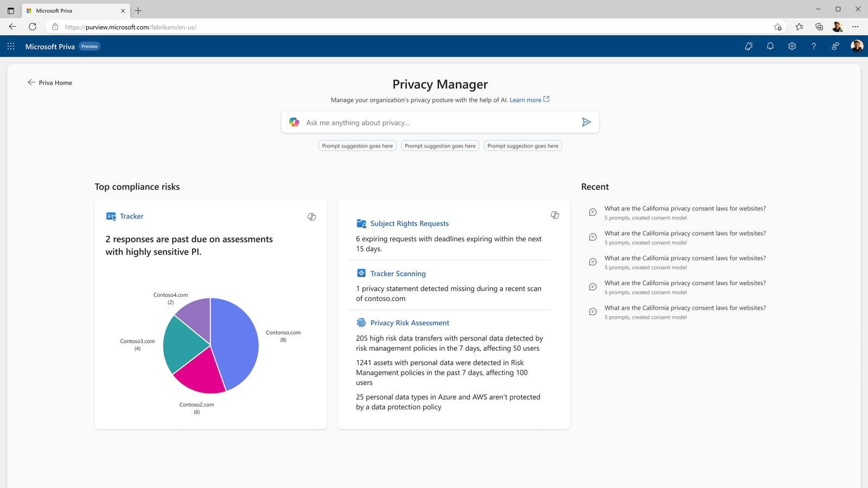This screenshot has height=488, width=868.
Task: Go back using browser back arrow
Action: 12,27
